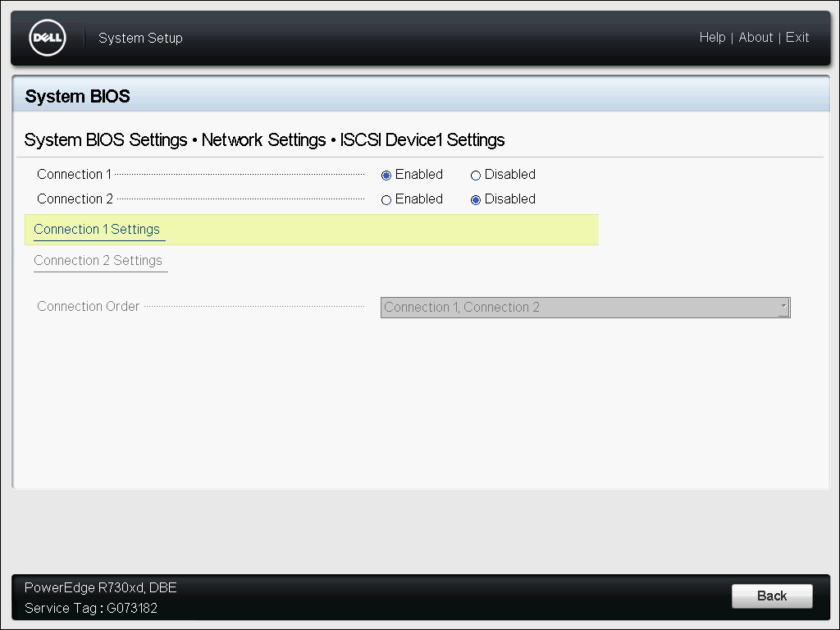This screenshot has height=630, width=840.
Task: Click the Connection Order label text
Action: coord(89,307)
